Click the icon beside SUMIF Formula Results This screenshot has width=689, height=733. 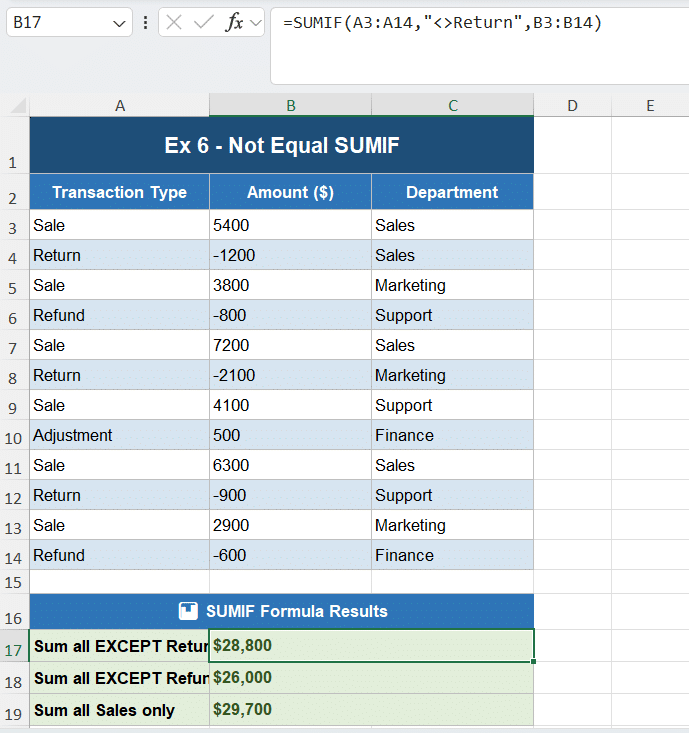[x=188, y=611]
